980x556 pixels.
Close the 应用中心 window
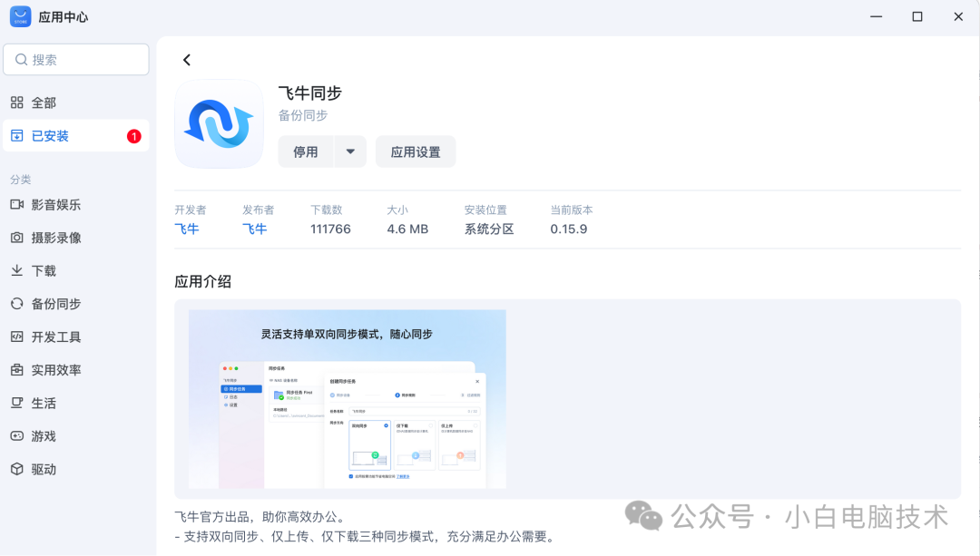[959, 17]
